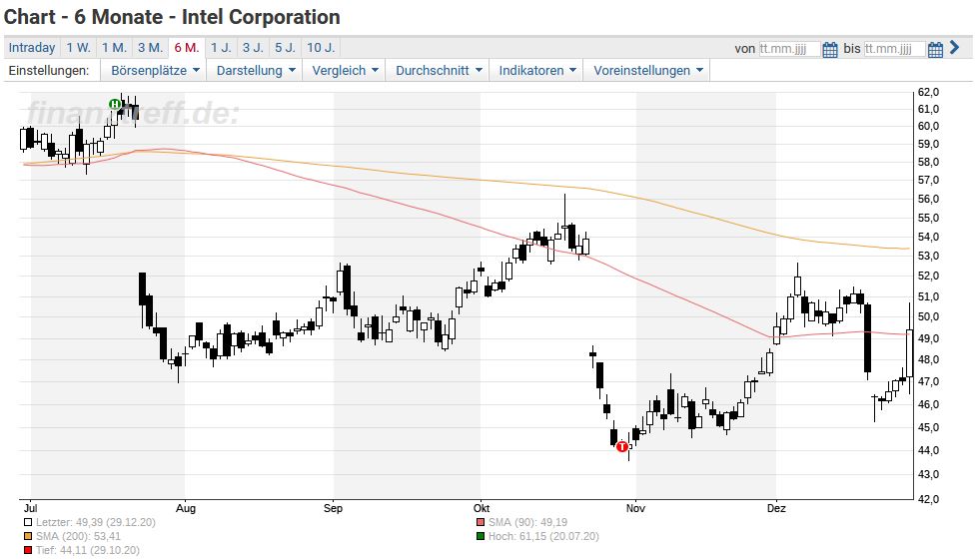This screenshot has height=560, width=980.
Task: Click the 'Einstellungen:' label
Action: [x=49, y=71]
